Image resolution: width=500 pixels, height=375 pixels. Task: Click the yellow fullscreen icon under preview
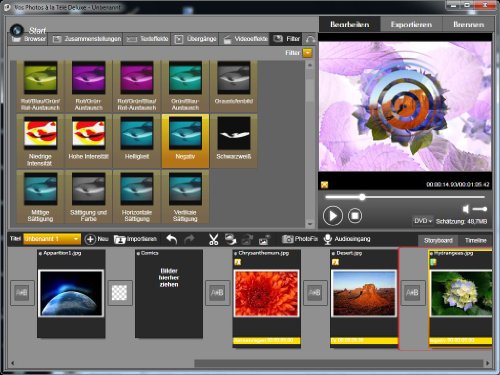324,185
